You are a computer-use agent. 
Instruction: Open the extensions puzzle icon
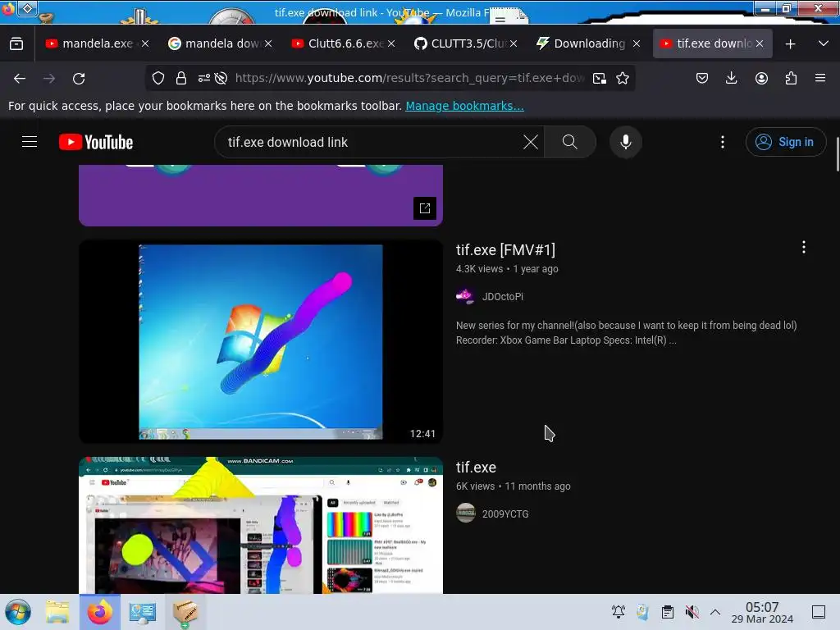pos(791,78)
